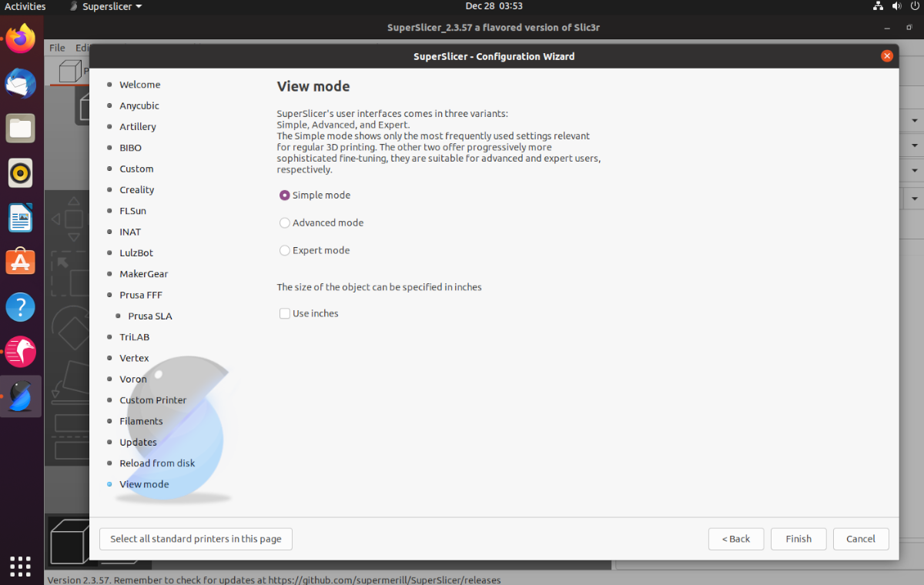The height and width of the screenshot is (585, 924).
Task: Open the Creality printers page
Action: [137, 190]
